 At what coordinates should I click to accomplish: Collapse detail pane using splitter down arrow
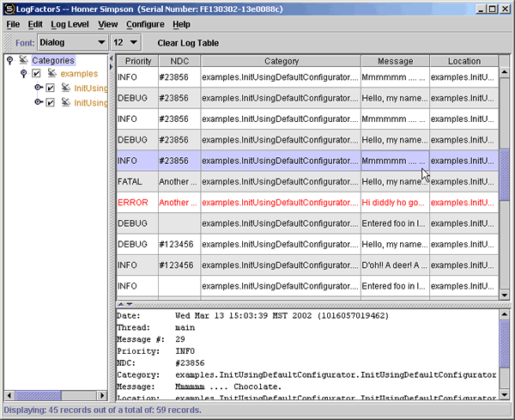pos(129,304)
